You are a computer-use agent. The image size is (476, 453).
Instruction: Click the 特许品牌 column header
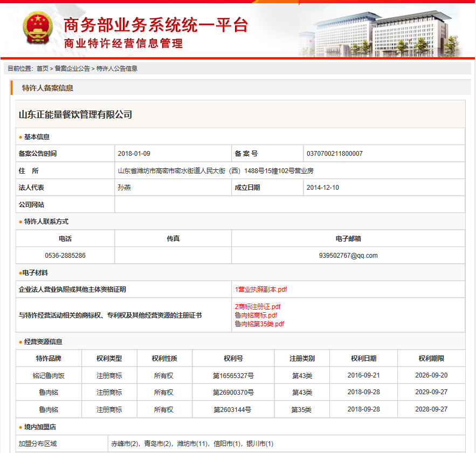pyautogui.click(x=49, y=359)
